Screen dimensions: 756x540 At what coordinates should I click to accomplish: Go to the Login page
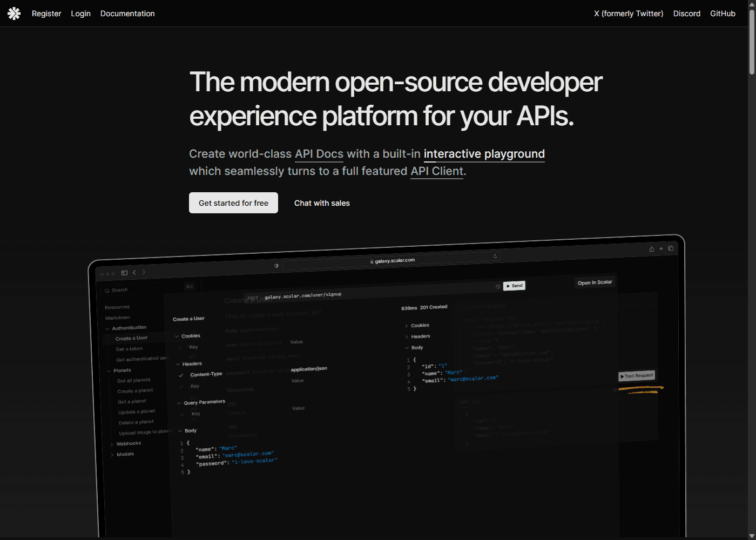pyautogui.click(x=81, y=13)
